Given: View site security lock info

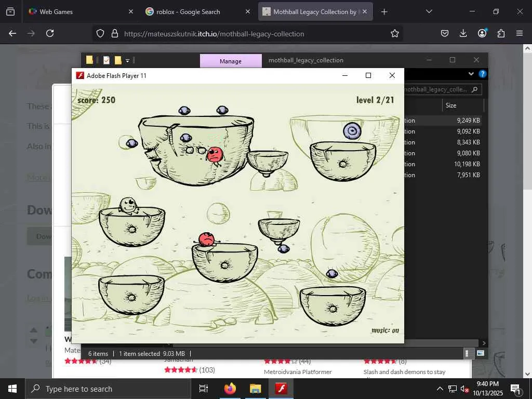Looking at the screenshot, I should coord(115,34).
